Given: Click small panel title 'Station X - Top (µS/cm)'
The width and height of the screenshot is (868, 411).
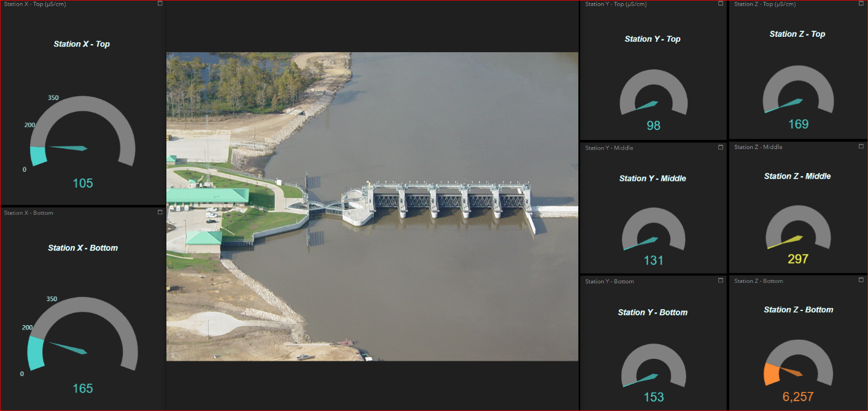Looking at the screenshot, I should [35, 4].
